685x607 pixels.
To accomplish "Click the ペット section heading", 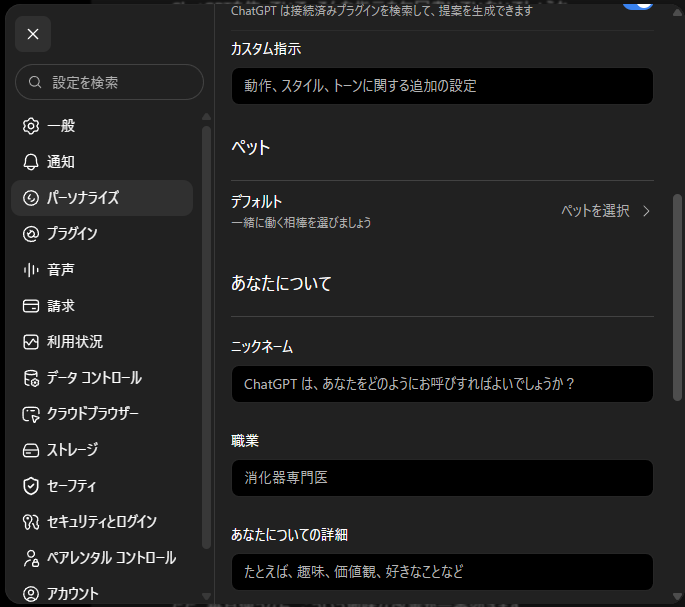I will [x=250, y=148].
